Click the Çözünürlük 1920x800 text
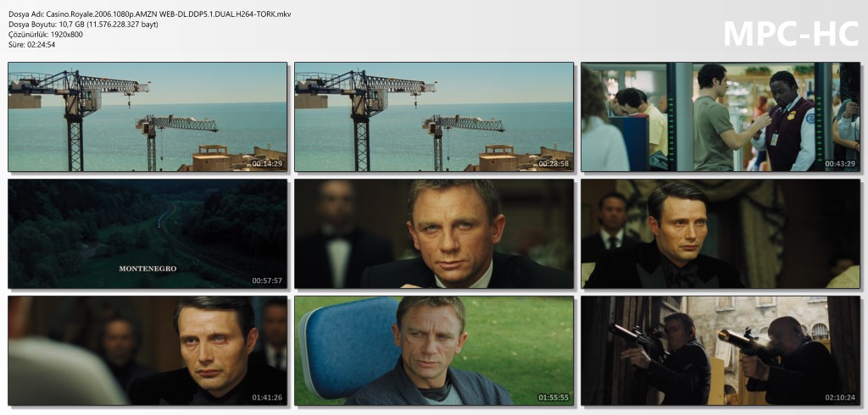The width and height of the screenshot is (868, 415). click(x=46, y=35)
